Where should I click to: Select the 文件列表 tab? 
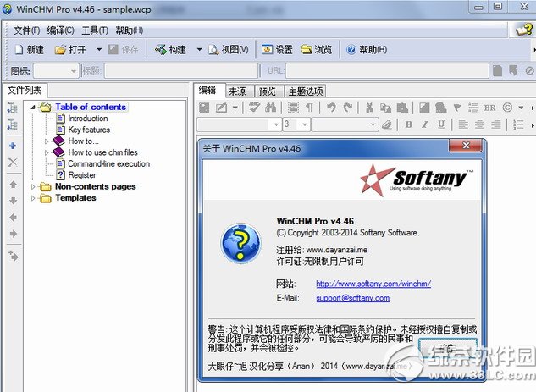pyautogui.click(x=25, y=91)
